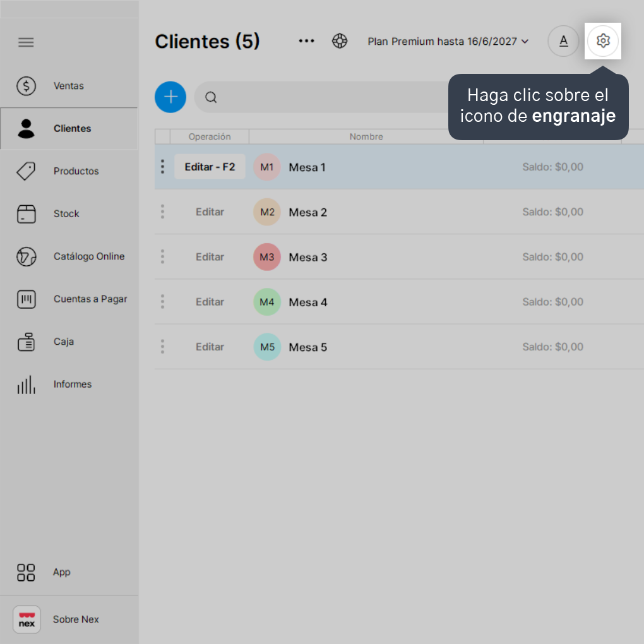Open Mesa 5 row options dots
644x644 pixels.
coord(163,347)
